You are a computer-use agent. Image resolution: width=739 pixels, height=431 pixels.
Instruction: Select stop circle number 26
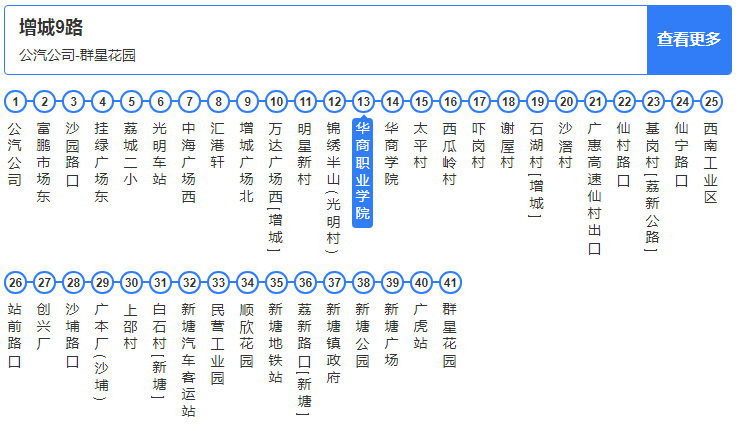click(16, 282)
